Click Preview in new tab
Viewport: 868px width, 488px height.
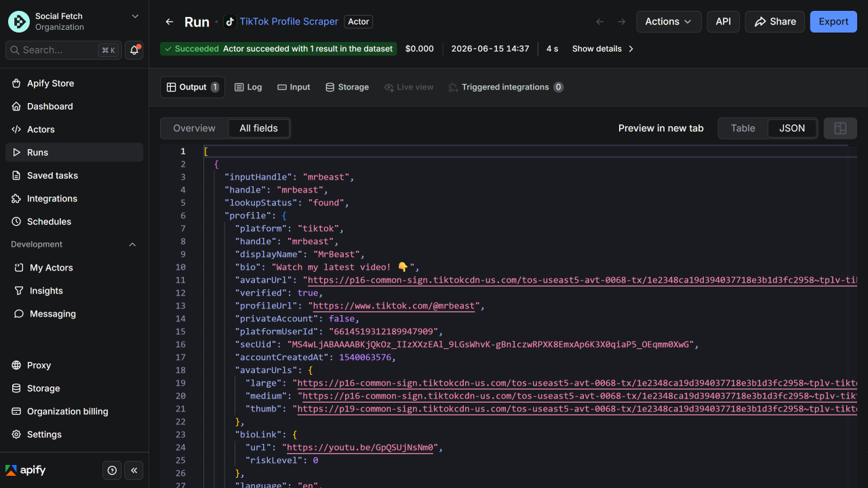[x=661, y=128]
